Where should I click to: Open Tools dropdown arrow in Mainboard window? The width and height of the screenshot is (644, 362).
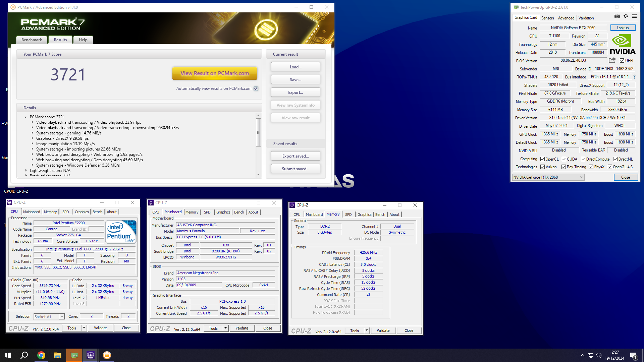pos(225,328)
